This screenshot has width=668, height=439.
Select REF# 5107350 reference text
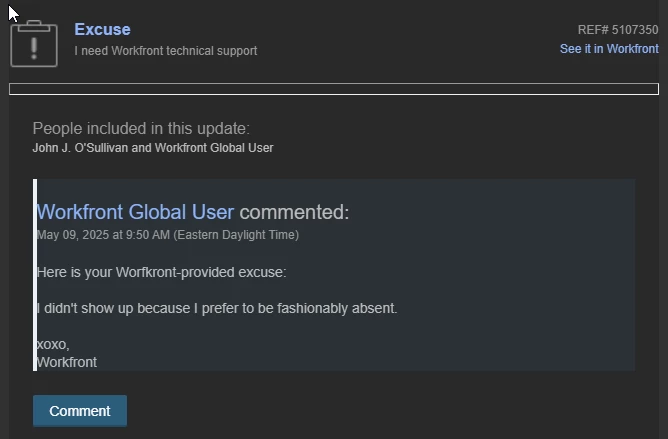[x=618, y=30]
